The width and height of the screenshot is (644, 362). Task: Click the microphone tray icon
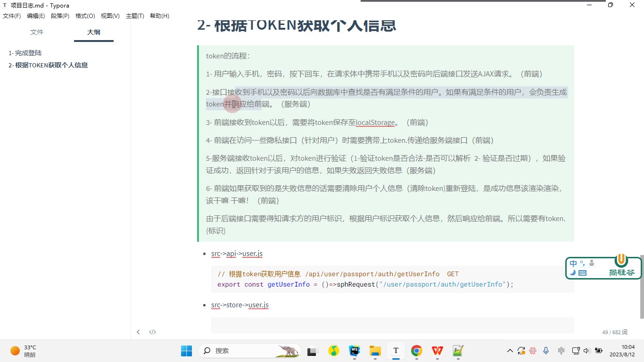(546, 351)
